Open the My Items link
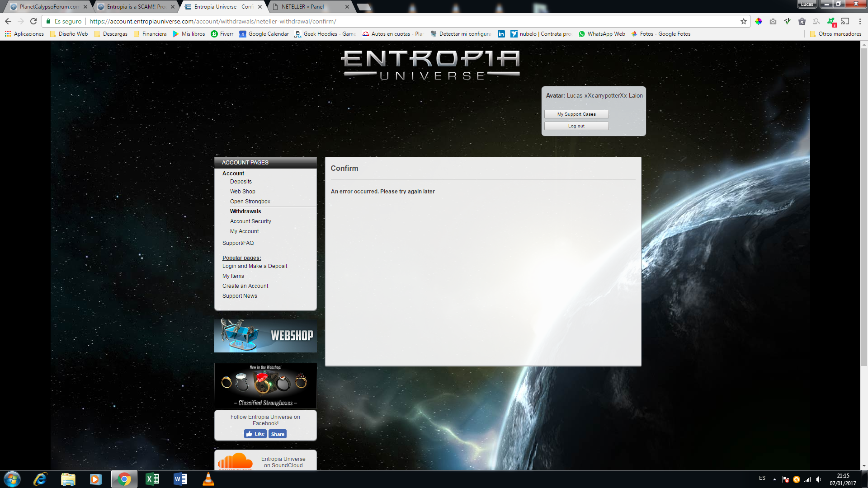The image size is (868, 488). click(233, 276)
